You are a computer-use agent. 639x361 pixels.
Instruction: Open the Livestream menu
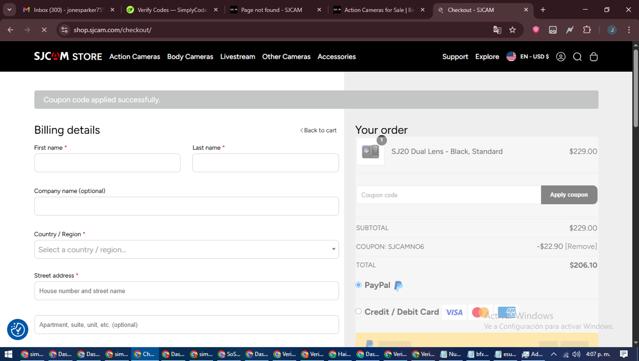coord(238,57)
